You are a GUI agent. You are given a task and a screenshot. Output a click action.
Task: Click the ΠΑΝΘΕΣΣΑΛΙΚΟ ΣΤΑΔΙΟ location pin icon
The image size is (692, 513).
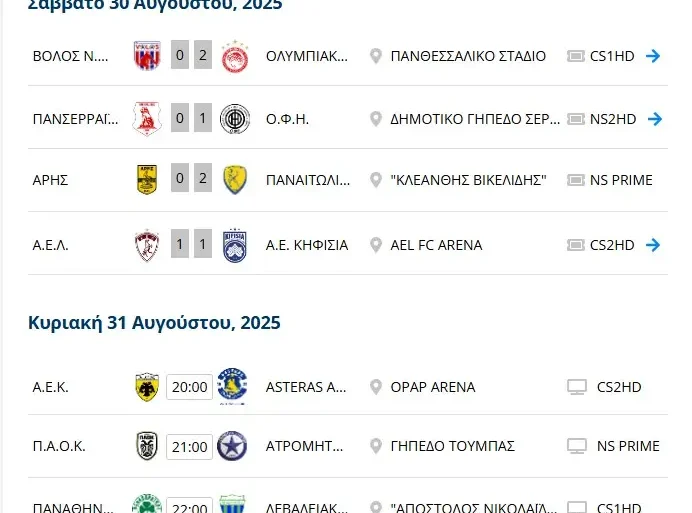tap(376, 56)
